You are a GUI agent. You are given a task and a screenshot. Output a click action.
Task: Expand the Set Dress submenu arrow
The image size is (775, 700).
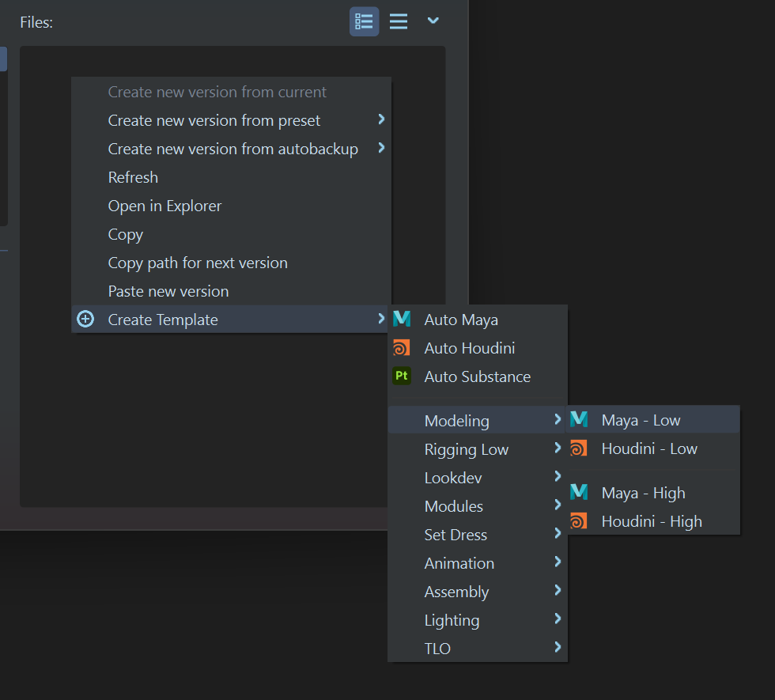(558, 533)
